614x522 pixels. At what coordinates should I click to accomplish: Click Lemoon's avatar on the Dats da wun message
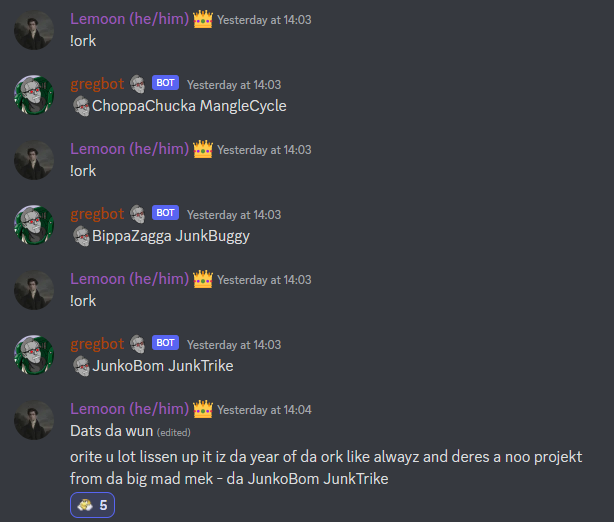[34, 420]
